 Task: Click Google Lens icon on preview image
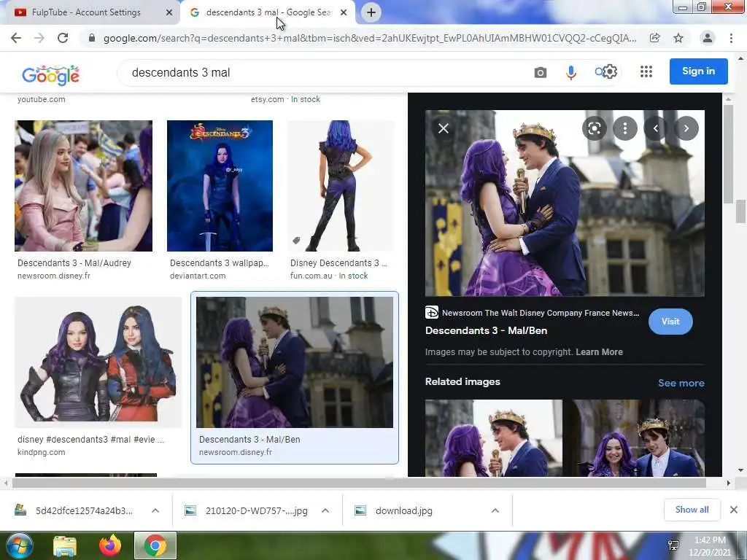click(x=594, y=128)
